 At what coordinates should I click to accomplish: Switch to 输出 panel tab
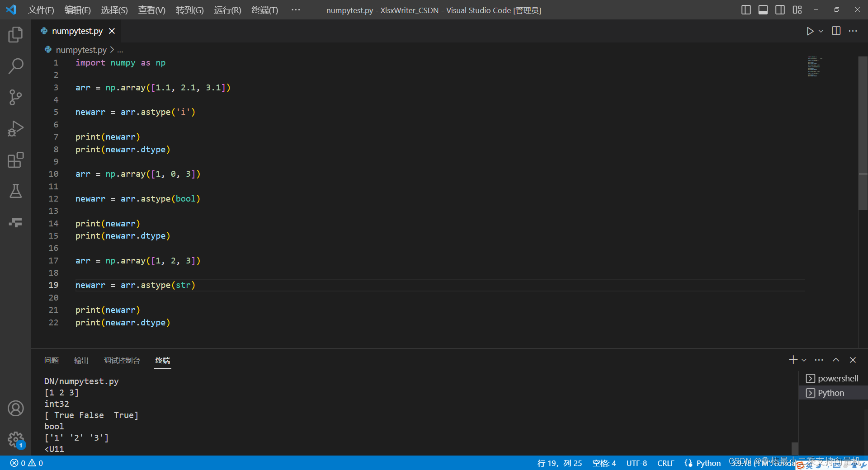coord(81,360)
